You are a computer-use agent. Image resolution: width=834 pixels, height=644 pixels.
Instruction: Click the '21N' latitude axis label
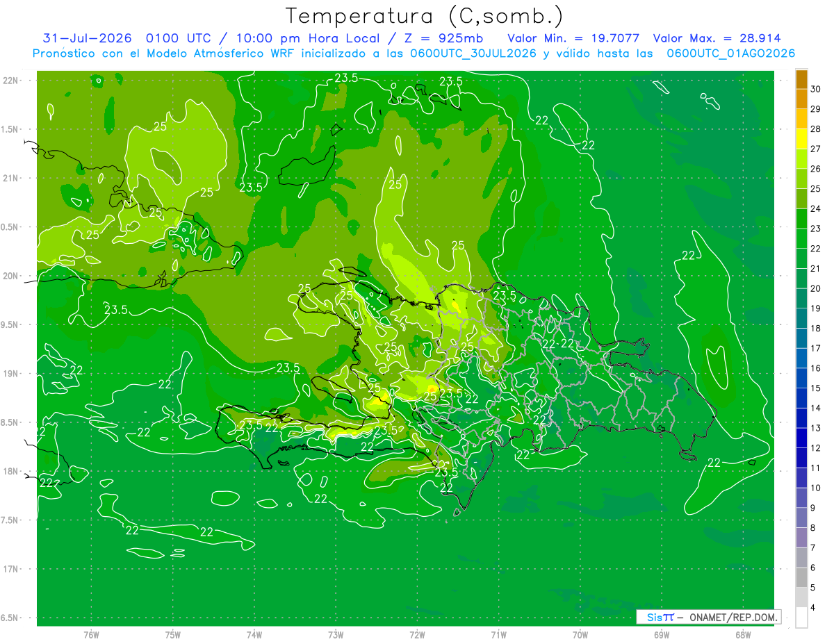11,179
